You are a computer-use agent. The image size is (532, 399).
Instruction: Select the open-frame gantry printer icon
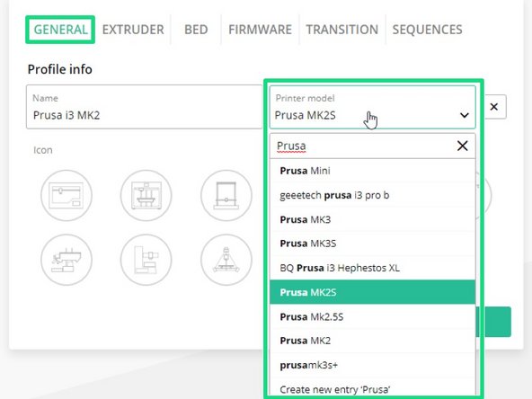[x=226, y=195]
